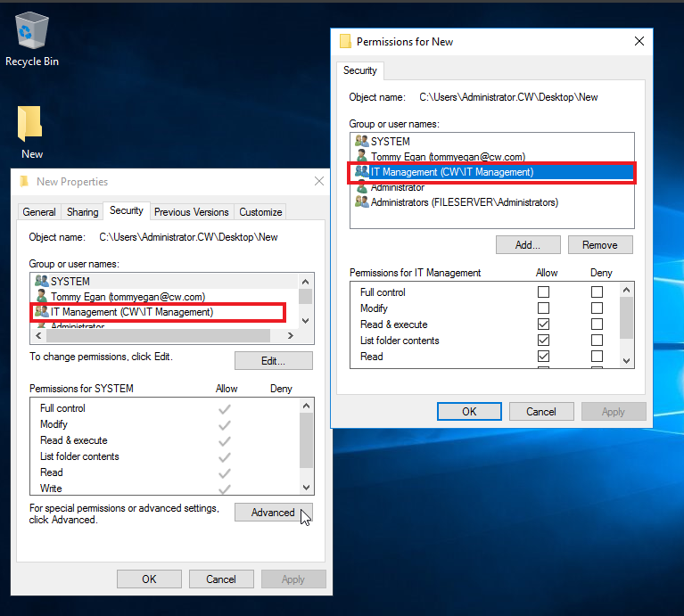Switch to the Sharing tab

83,212
